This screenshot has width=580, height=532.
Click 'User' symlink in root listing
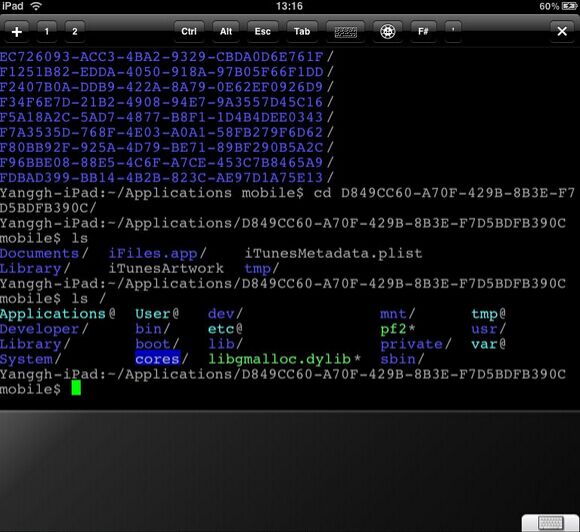[x=153, y=314]
